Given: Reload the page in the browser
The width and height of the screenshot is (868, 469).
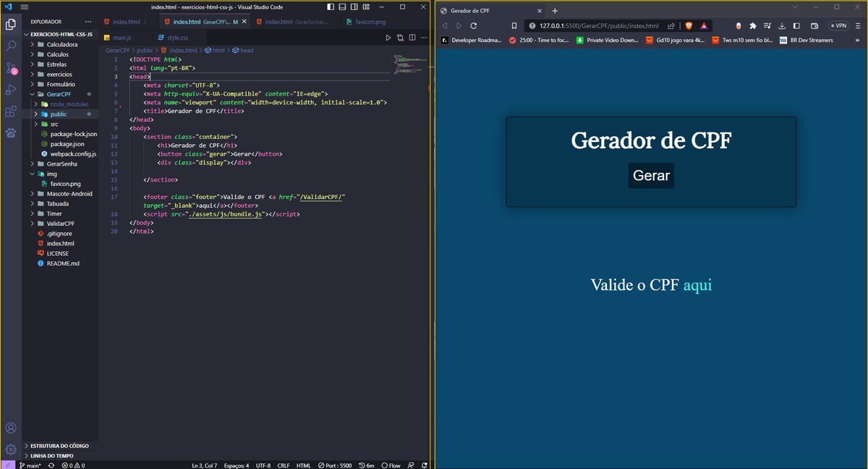Looking at the screenshot, I should point(474,25).
